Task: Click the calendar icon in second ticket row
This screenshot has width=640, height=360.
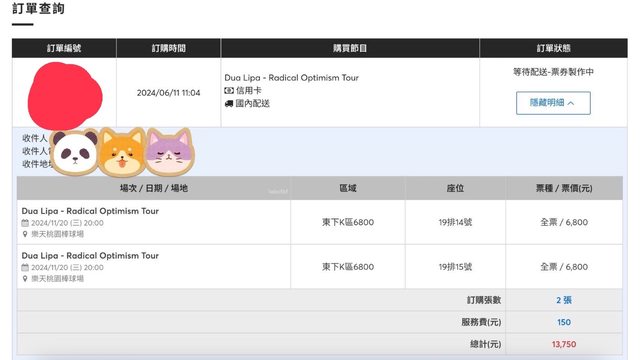Action: coord(25,267)
